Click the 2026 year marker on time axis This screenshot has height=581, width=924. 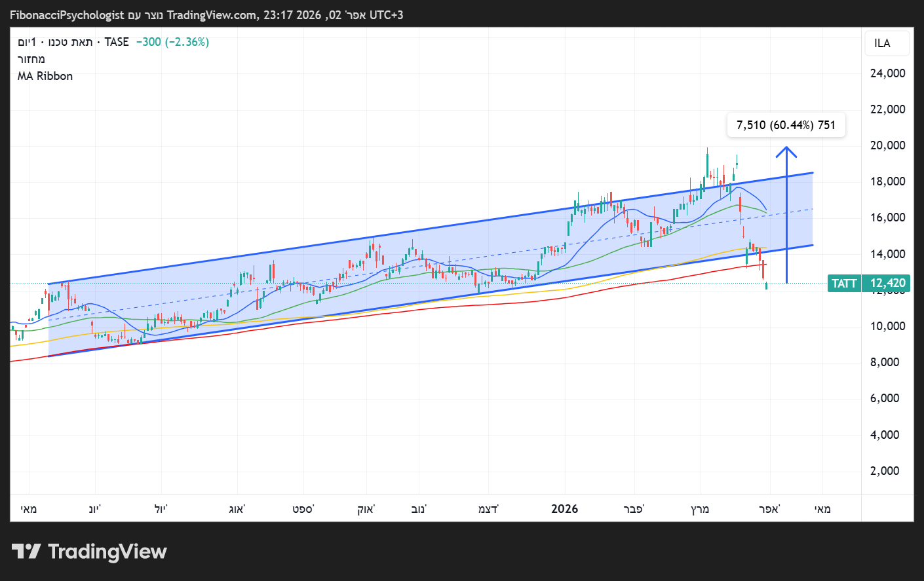tap(565, 509)
